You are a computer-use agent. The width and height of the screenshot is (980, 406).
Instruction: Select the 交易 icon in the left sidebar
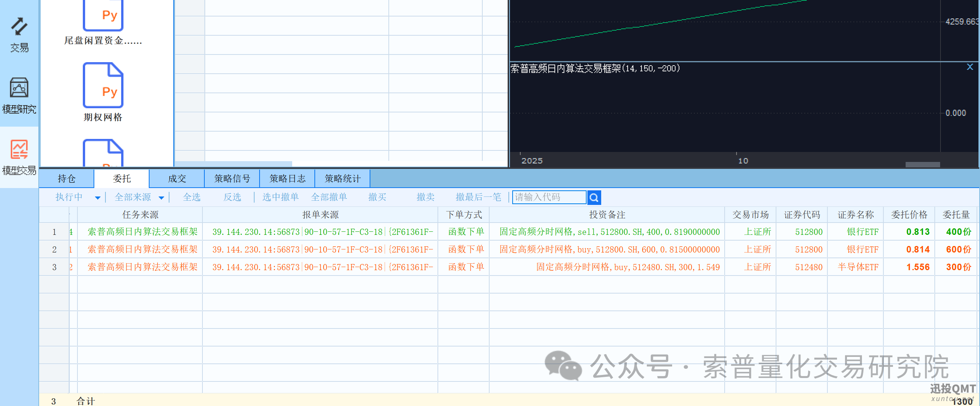(19, 35)
